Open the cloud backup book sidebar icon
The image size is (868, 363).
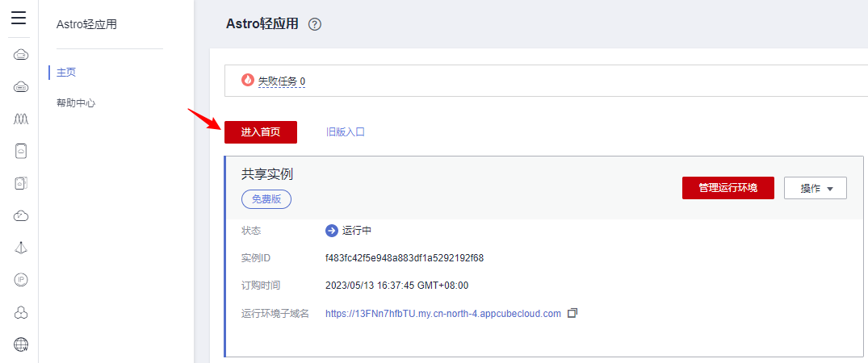point(20,183)
